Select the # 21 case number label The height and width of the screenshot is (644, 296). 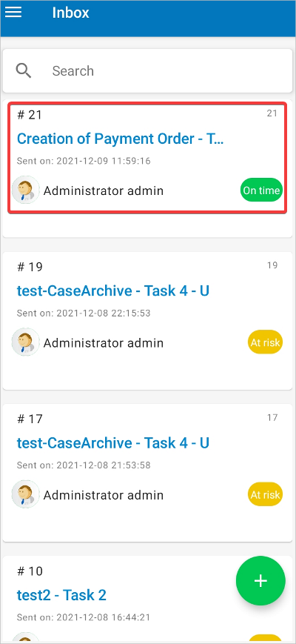point(30,115)
